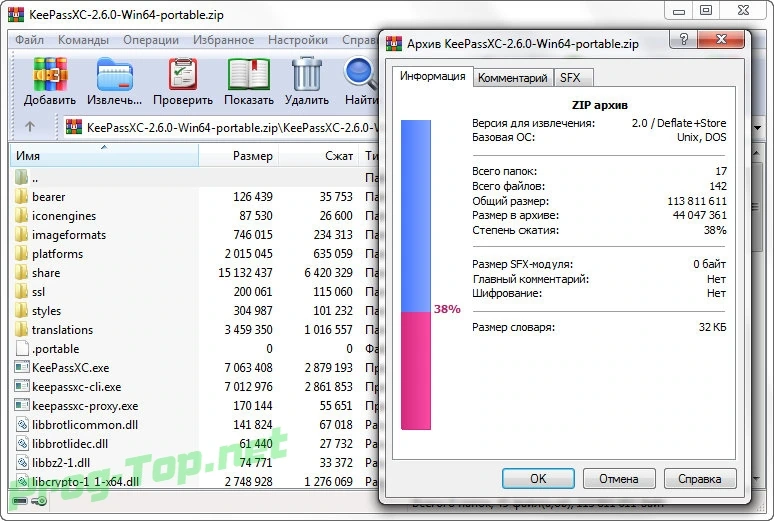The height and width of the screenshot is (521, 774).
Task: Select the share folder icon
Action: [x=21, y=273]
